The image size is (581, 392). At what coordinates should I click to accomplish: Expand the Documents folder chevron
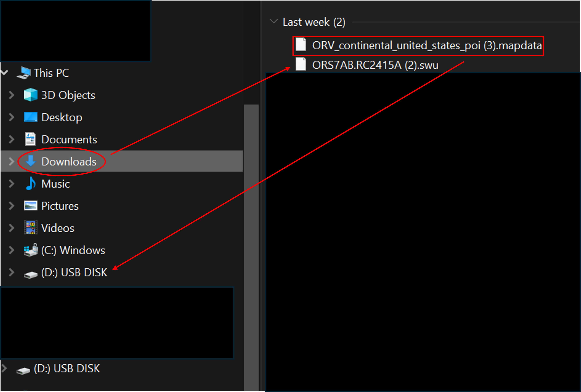click(11, 139)
